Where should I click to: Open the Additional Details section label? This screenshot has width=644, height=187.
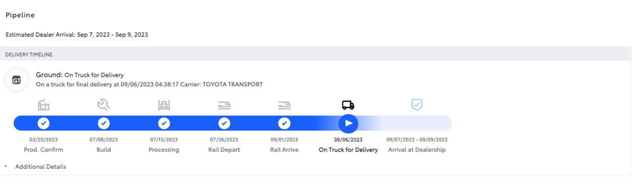coord(40,166)
